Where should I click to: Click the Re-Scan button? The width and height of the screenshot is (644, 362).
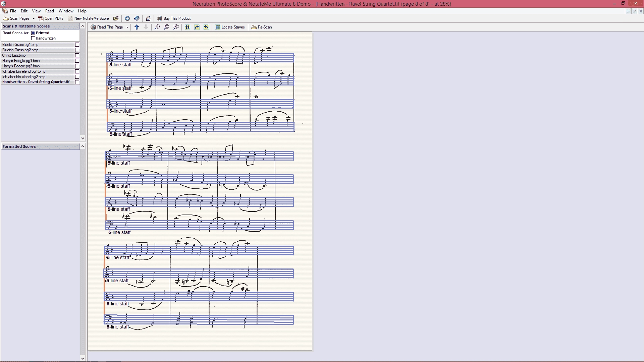point(262,27)
